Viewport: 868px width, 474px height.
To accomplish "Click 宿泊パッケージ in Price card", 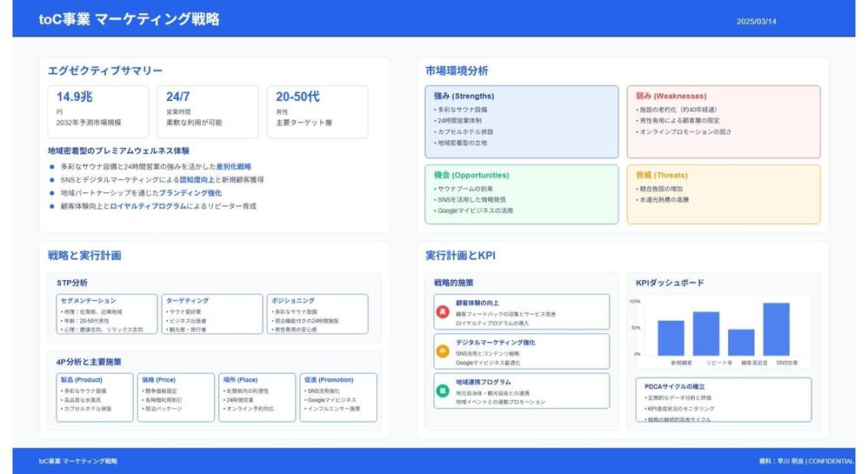I will tap(163, 409).
